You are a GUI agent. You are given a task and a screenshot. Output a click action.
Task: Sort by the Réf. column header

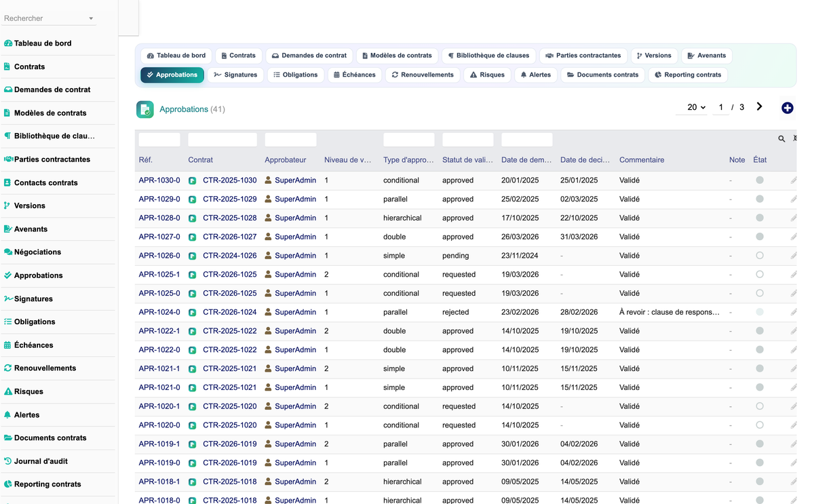click(x=146, y=160)
